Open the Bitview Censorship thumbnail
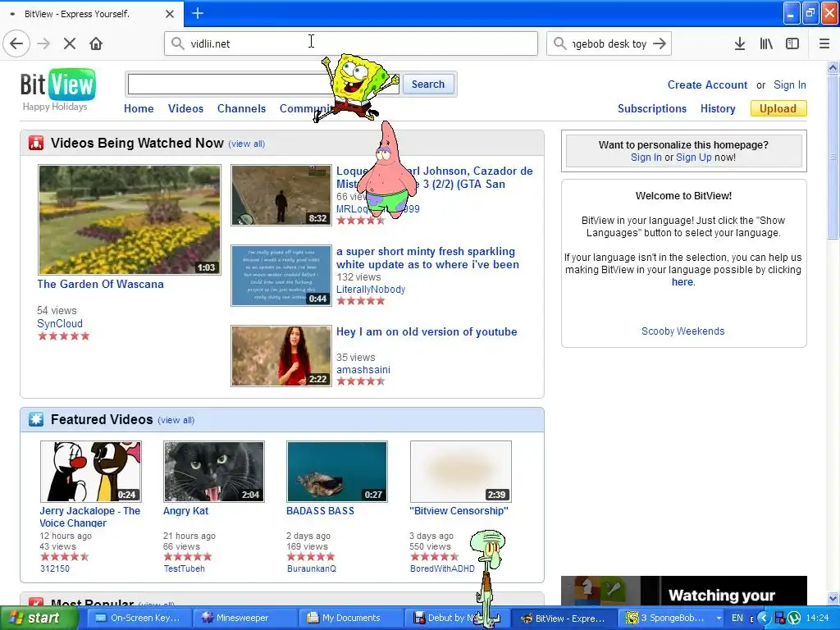Screen dimensions: 840x630 point(461,472)
